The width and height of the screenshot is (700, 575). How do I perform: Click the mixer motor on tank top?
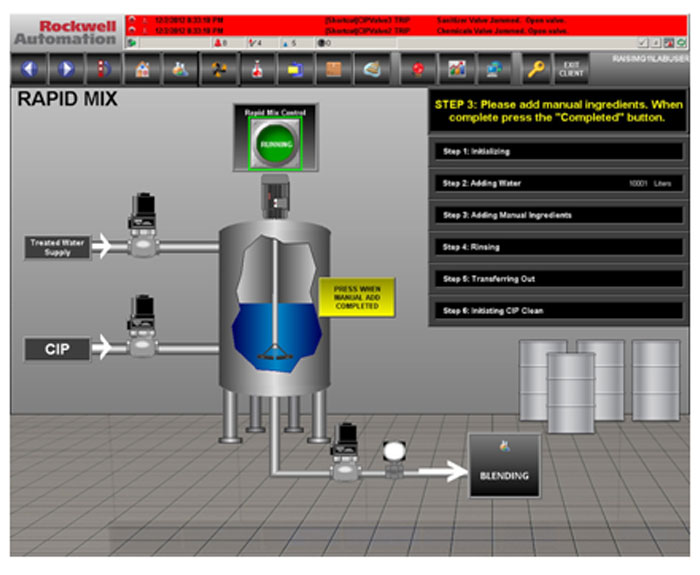(274, 194)
